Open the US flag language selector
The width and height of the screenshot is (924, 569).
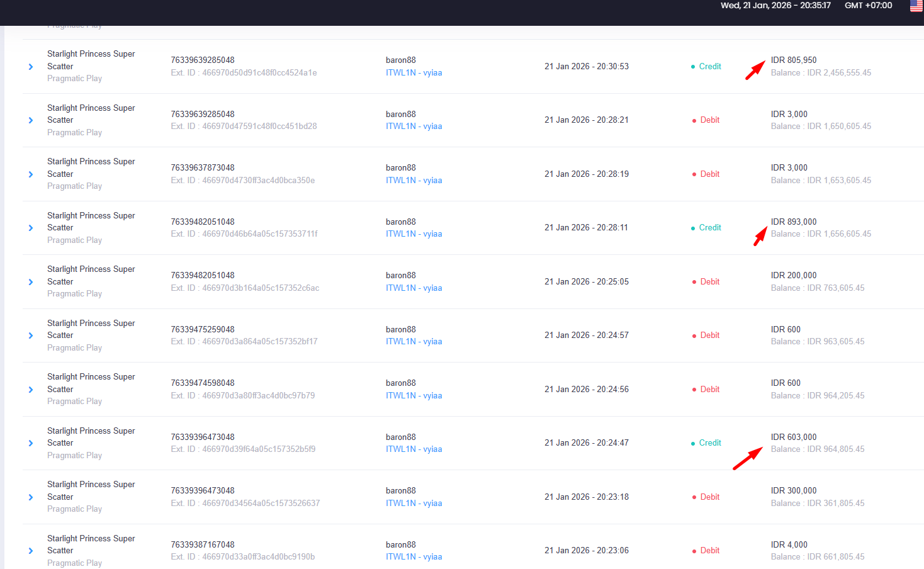[x=916, y=6]
